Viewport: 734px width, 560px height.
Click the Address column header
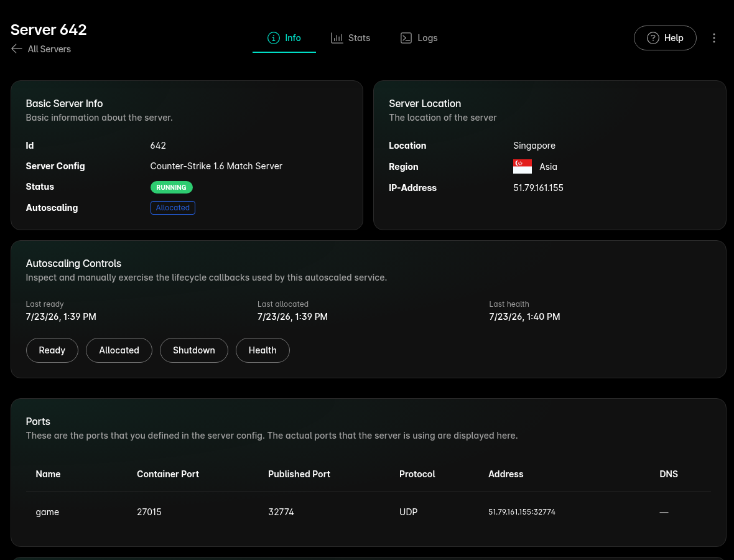(x=506, y=474)
